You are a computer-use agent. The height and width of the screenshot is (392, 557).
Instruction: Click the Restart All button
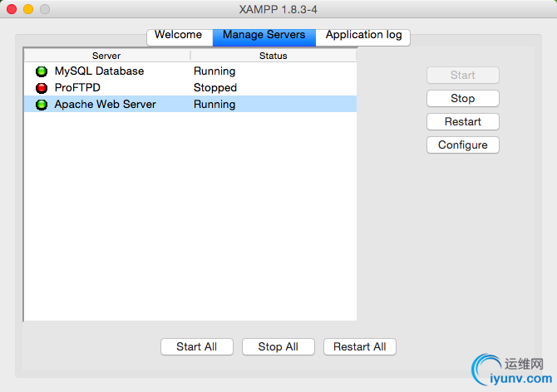pos(359,346)
